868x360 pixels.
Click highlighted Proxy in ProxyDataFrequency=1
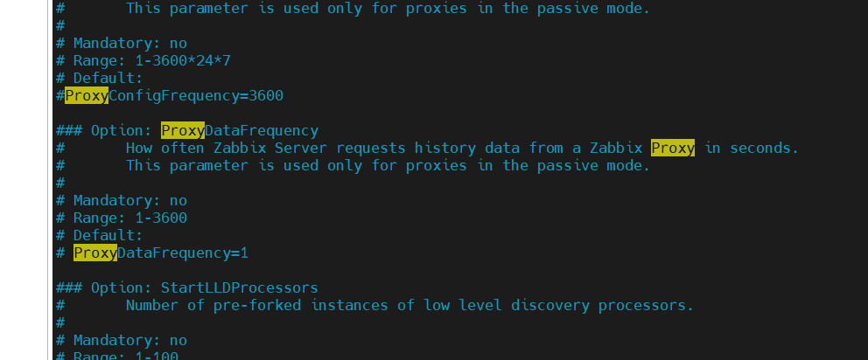coord(94,253)
